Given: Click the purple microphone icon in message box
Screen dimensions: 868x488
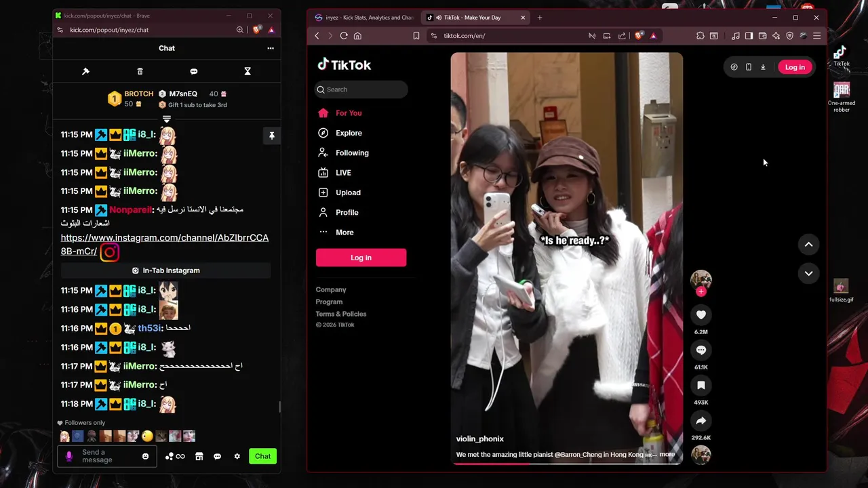Looking at the screenshot, I should [68, 456].
